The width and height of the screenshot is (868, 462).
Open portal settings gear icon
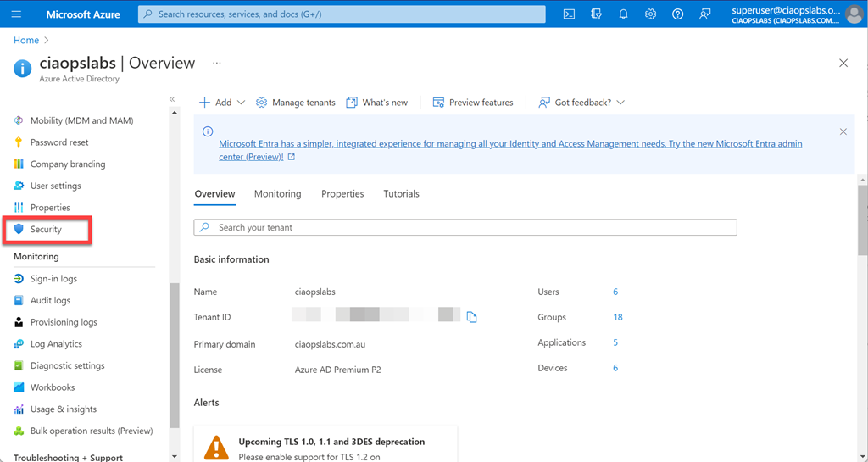[650, 14]
